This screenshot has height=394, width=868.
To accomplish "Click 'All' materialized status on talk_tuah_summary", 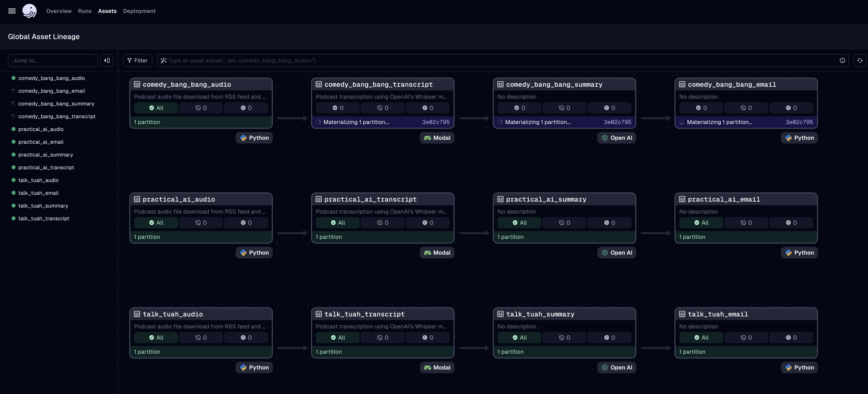I will click(519, 338).
